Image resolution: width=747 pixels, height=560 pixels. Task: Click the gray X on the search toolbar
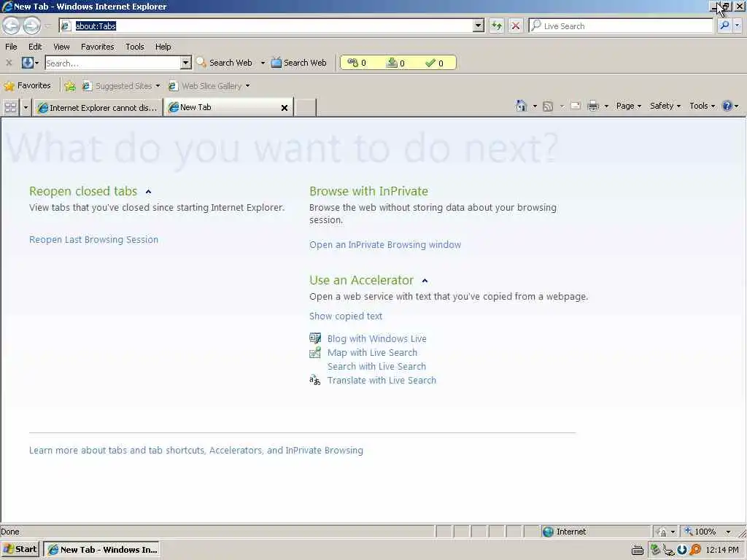pos(9,63)
